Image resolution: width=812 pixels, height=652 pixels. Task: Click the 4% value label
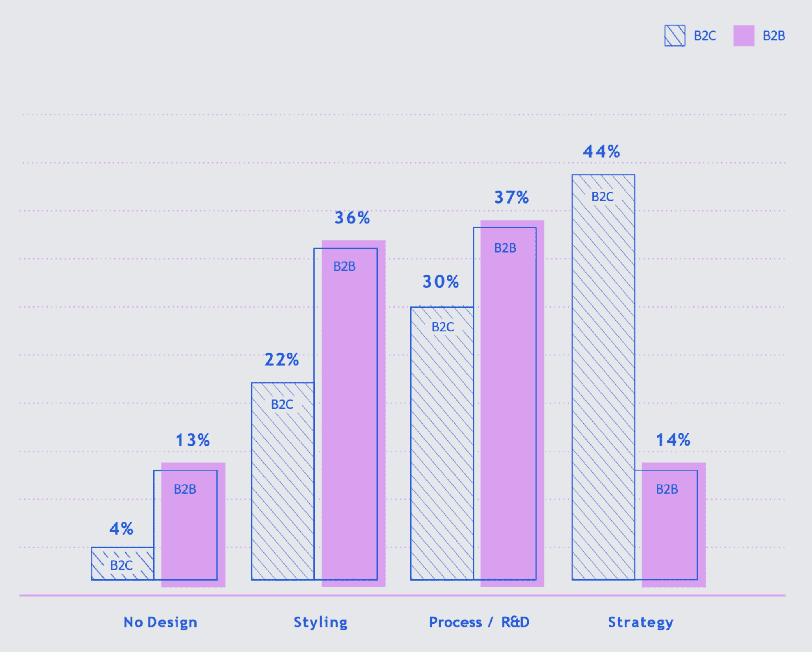[x=121, y=529]
